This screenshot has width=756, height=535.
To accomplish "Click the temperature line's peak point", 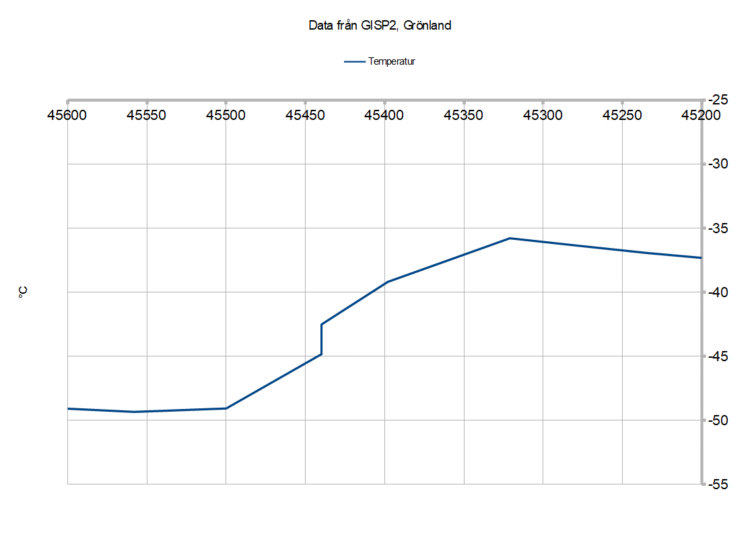I will (x=510, y=239).
